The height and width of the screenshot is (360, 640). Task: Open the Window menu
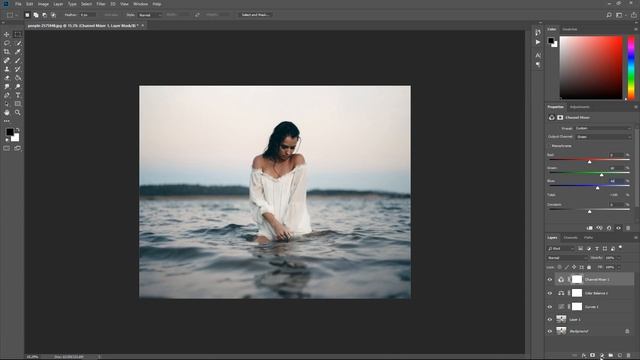pos(140,4)
